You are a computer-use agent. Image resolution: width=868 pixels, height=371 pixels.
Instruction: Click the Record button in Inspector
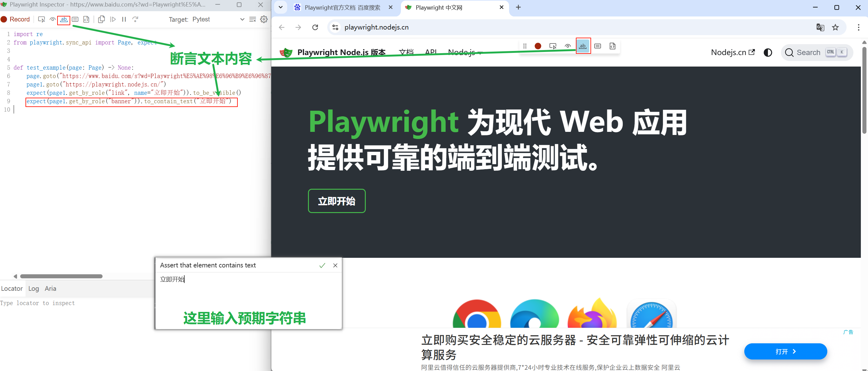[16, 19]
